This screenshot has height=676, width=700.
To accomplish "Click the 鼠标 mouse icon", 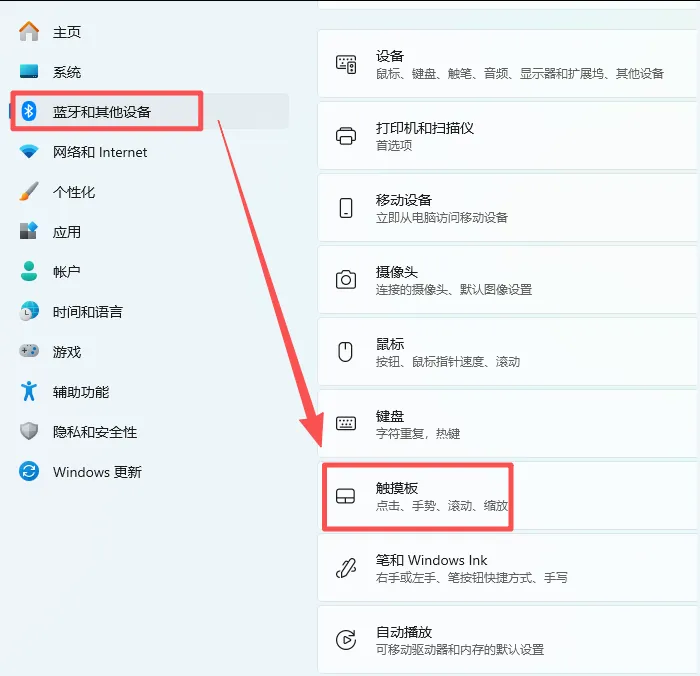I will point(346,352).
